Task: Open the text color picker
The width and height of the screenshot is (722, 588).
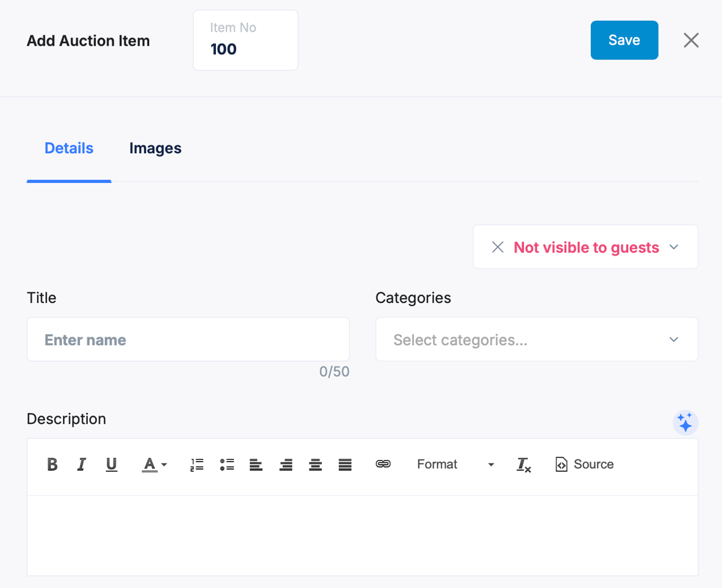Action: click(155, 464)
